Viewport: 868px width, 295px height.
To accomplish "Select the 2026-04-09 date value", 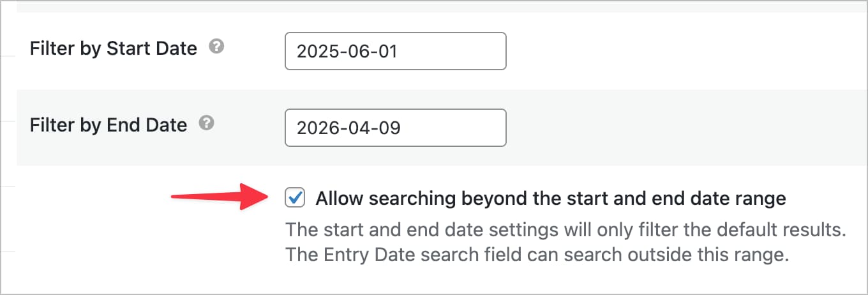I will [x=348, y=128].
